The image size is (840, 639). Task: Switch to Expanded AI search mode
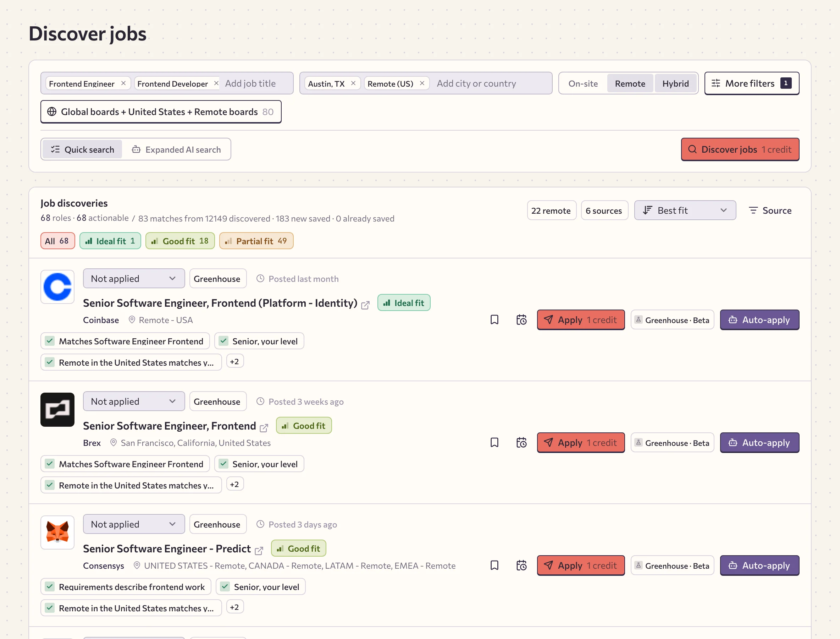tap(176, 149)
